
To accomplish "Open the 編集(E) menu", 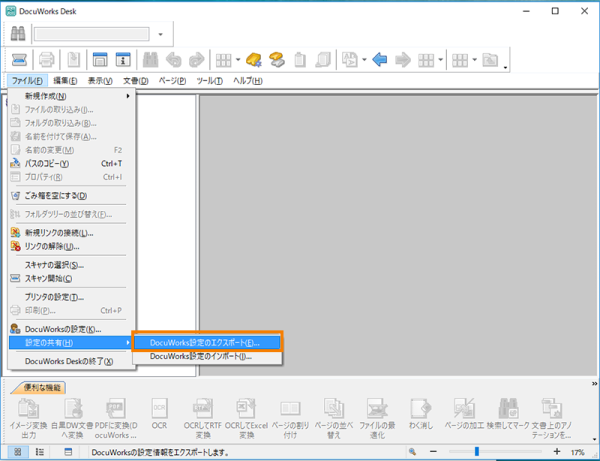I will pos(65,81).
